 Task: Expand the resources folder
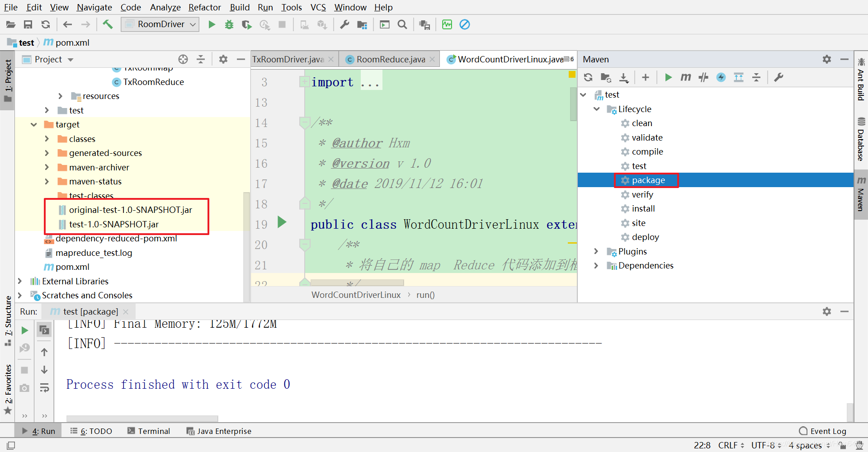[x=61, y=96]
